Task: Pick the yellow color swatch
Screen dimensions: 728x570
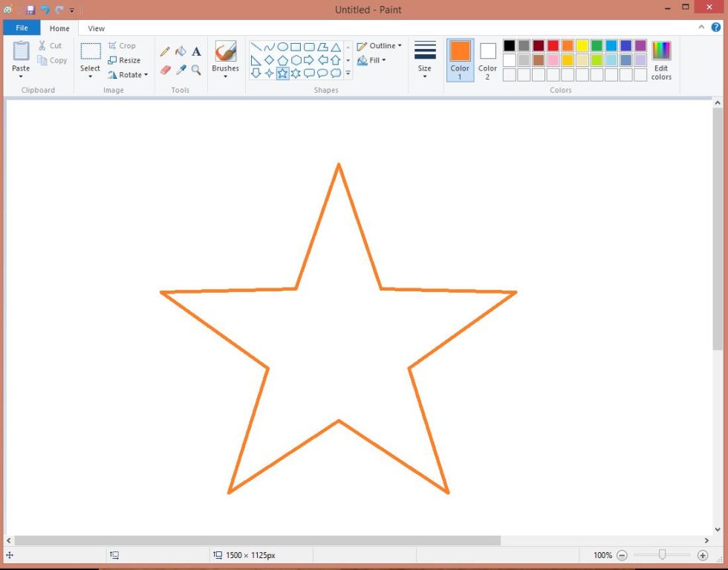Action: (582, 46)
